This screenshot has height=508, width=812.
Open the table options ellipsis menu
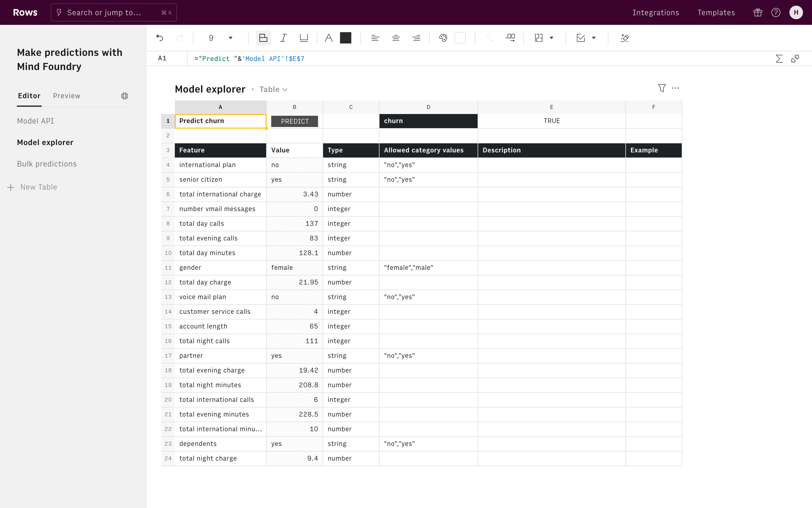[x=676, y=88]
